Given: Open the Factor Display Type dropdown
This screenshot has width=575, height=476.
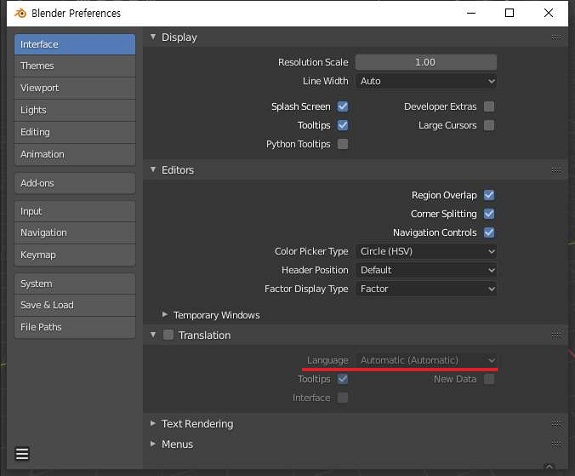Looking at the screenshot, I should click(426, 289).
